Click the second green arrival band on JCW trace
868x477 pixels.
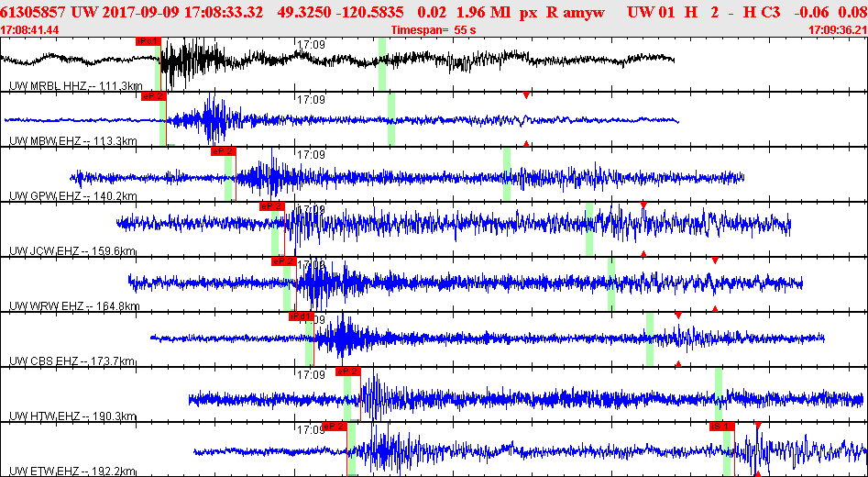pyautogui.click(x=589, y=229)
